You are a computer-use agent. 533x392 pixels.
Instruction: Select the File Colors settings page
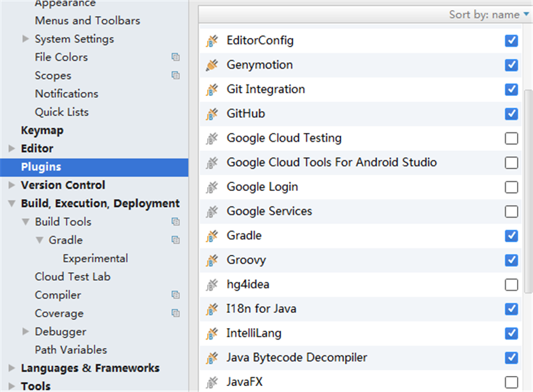pyautogui.click(x=61, y=57)
